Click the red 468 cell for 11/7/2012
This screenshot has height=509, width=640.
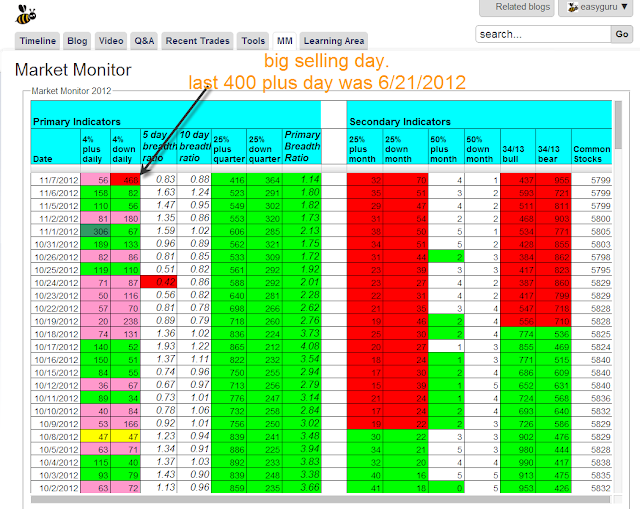pos(125,180)
